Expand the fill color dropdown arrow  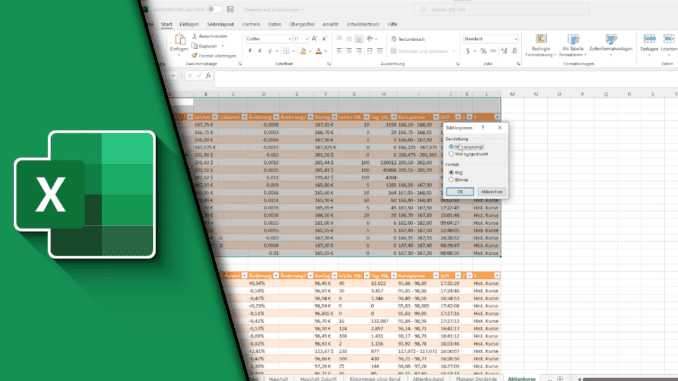point(310,51)
